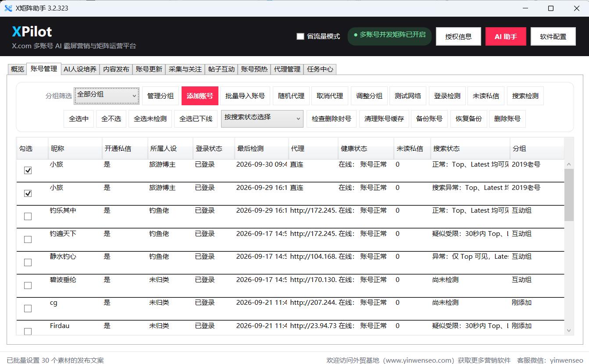The width and height of the screenshot is (589, 364).
Task: Click the red 添加账号 button
Action: pos(200,96)
